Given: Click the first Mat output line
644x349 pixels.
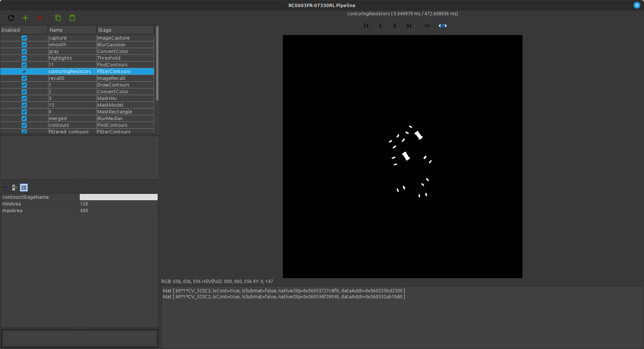Looking at the screenshot, I should click(x=284, y=291).
